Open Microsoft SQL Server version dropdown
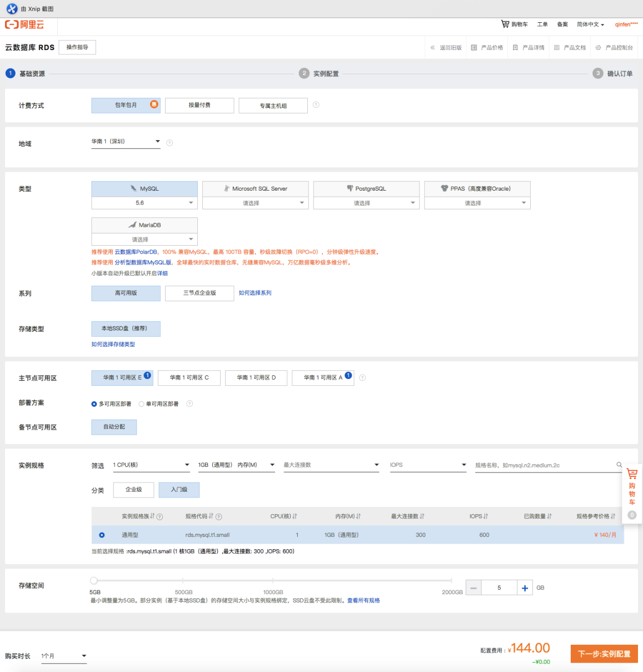The height and width of the screenshot is (672, 643). coord(256,203)
